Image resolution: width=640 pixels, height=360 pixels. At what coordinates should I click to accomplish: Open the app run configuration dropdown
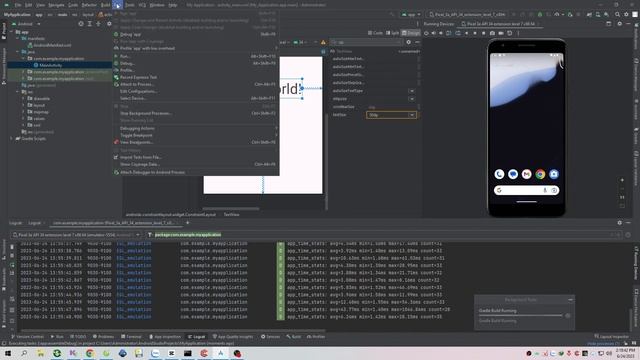tap(411, 14)
